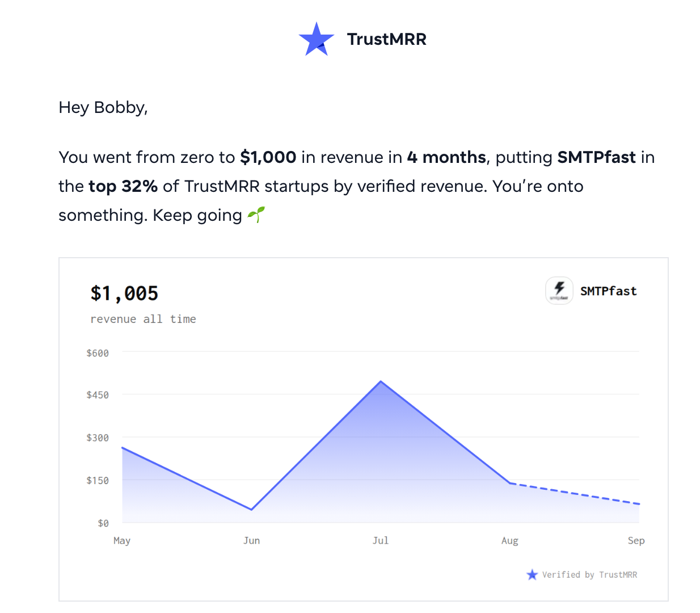Open the Verified by TrustMRR text

pos(589,575)
